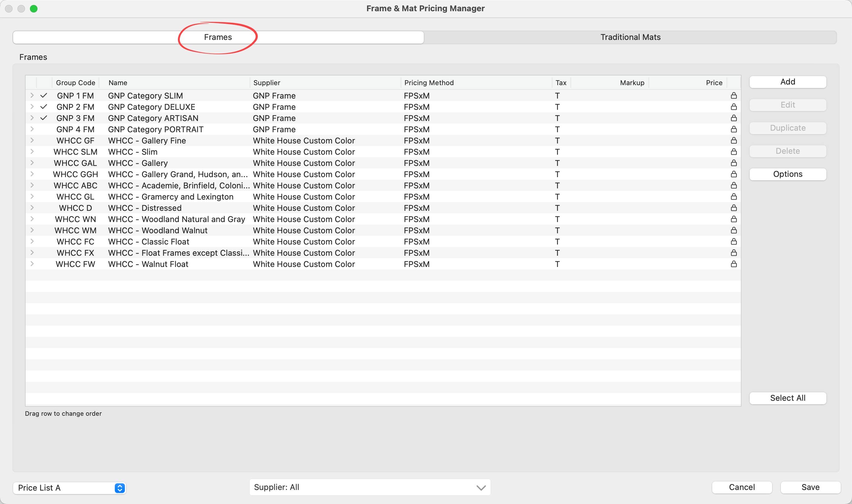Screen dimensions: 852x504
Task: Click lock icon on WHCC Slim row
Action: [x=734, y=152]
